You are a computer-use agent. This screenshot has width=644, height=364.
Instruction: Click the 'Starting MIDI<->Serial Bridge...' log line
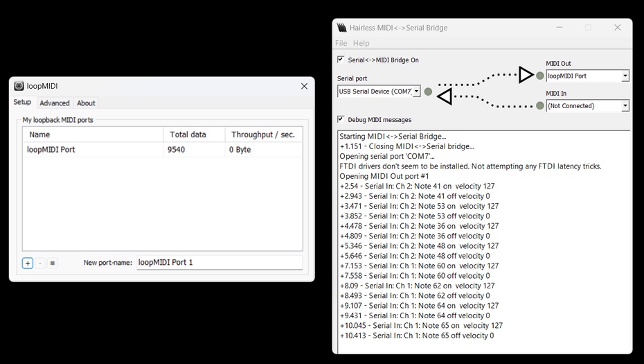coord(393,136)
